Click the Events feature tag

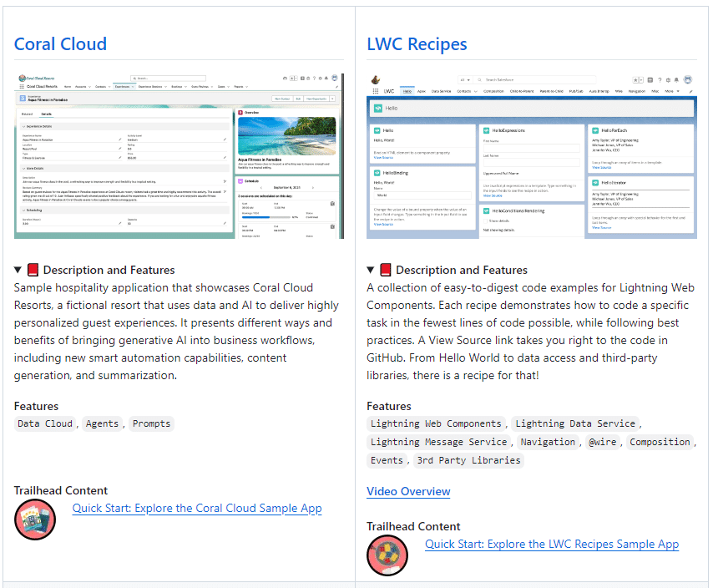387,460
